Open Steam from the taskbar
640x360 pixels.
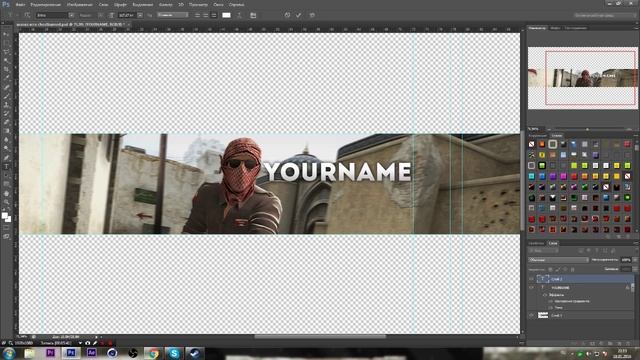pyautogui.click(x=194, y=353)
